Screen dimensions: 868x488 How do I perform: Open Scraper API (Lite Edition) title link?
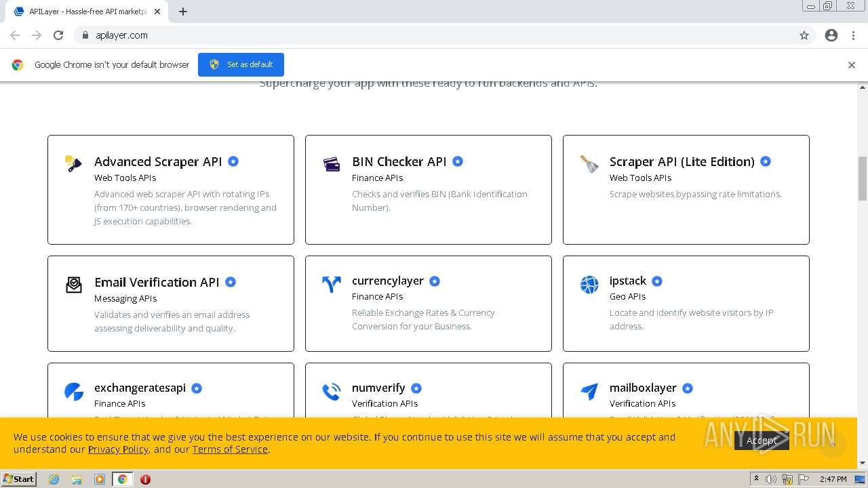click(x=682, y=161)
